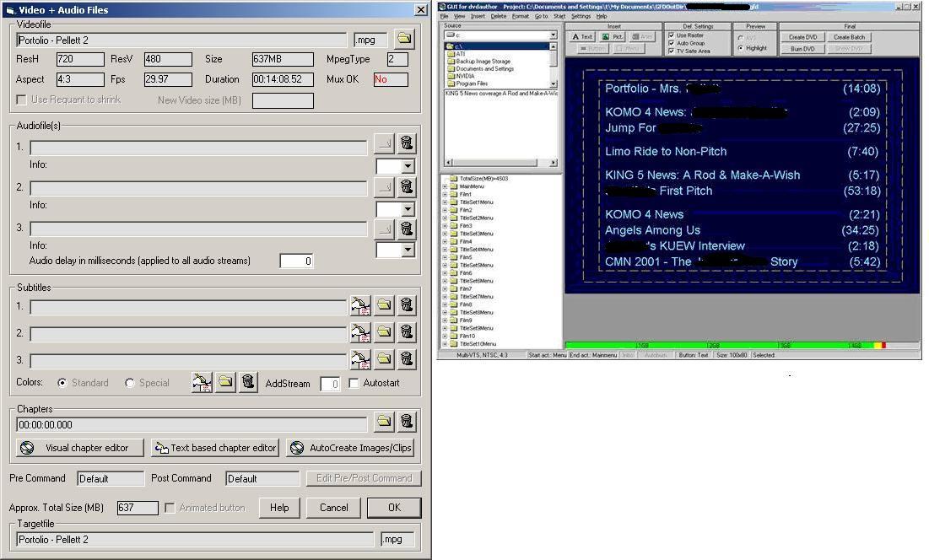The height and width of the screenshot is (560, 929).
Task: Delete audiofile 3 with trash icon
Action: coord(407,229)
